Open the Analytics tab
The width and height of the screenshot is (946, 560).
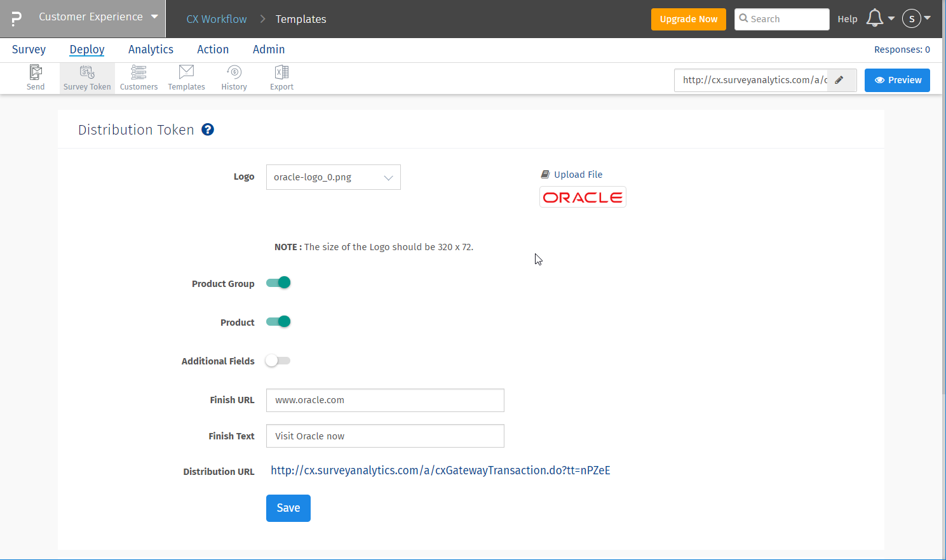(151, 50)
